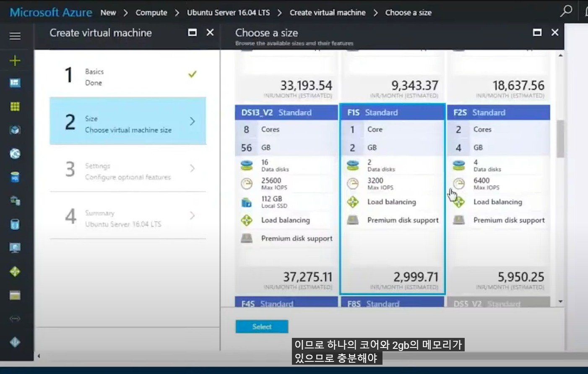588x374 pixels.
Task: Go to New breadcrumb
Action: [x=108, y=13]
